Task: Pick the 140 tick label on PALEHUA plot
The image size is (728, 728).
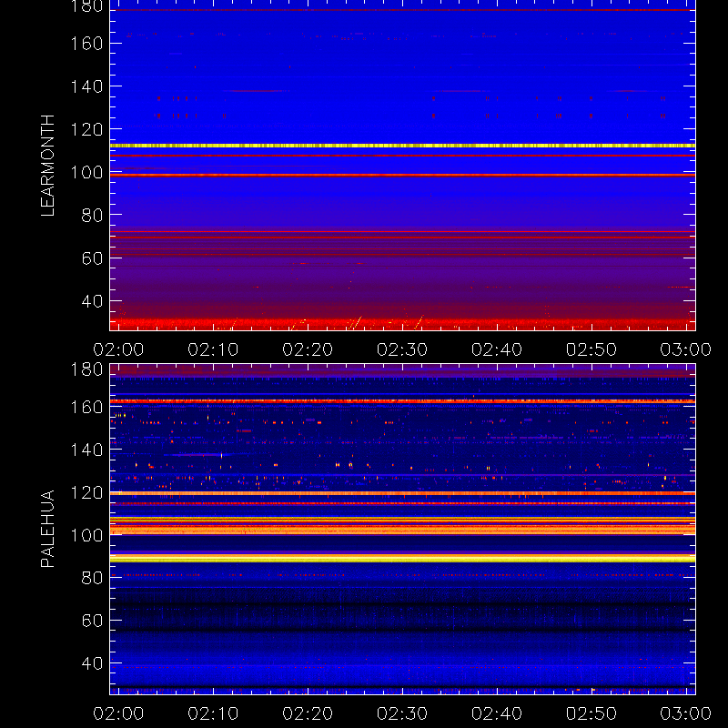Action: pyautogui.click(x=86, y=450)
